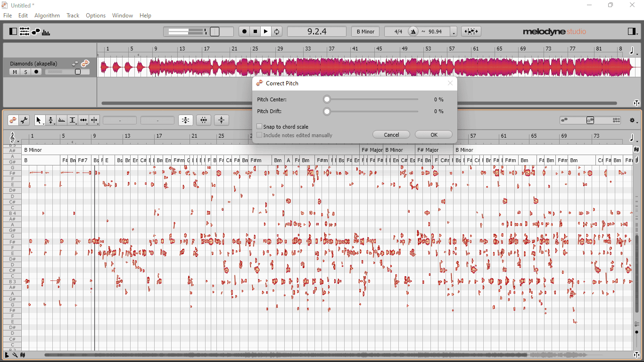Click the grey reference-blobs icon on track
This screenshot has width=644, height=362.
(74, 64)
